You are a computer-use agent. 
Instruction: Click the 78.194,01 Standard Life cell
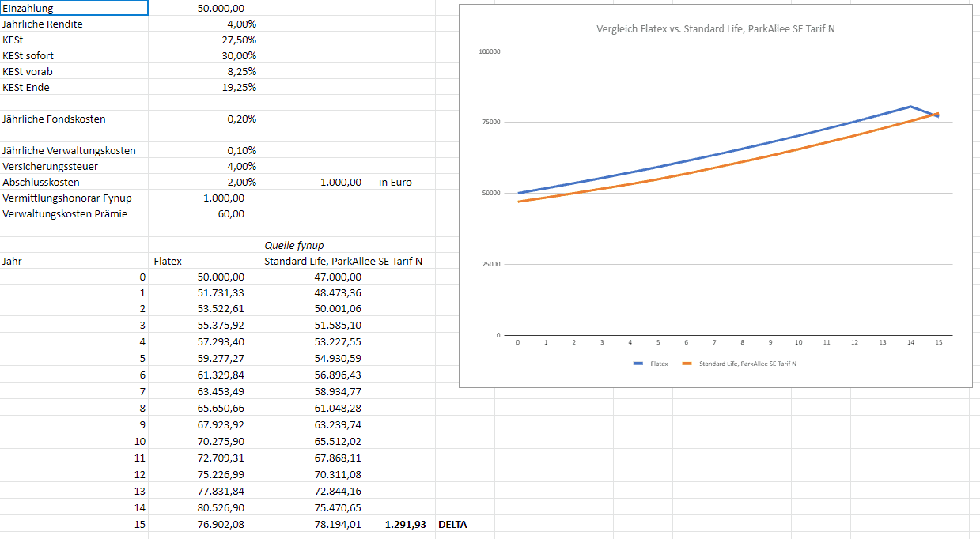(317, 524)
